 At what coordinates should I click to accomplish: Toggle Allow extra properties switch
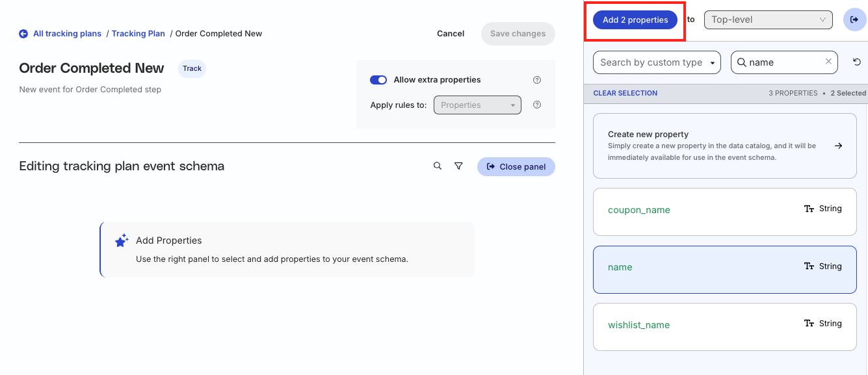[x=378, y=80]
